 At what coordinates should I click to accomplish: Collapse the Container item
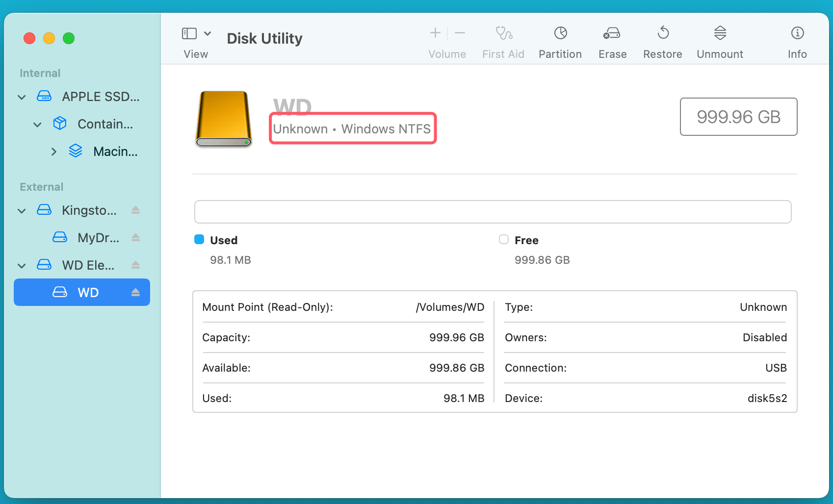[37, 125]
